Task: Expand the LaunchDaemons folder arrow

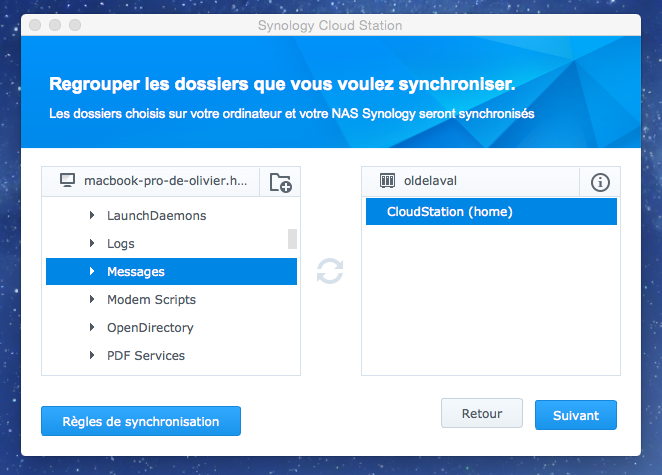Action: pos(92,215)
